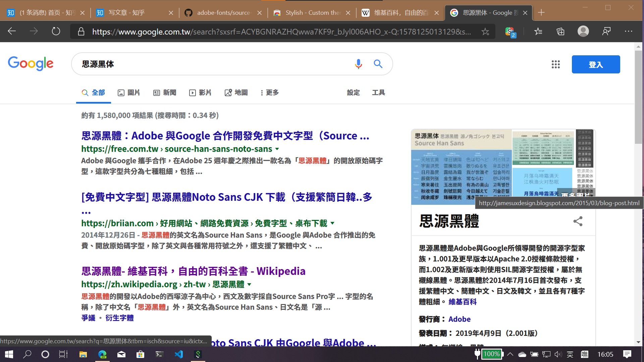Expand zh.wikipedia.org result URL dropdown arrow
This screenshot has width=644, height=362.
pyautogui.click(x=249, y=284)
